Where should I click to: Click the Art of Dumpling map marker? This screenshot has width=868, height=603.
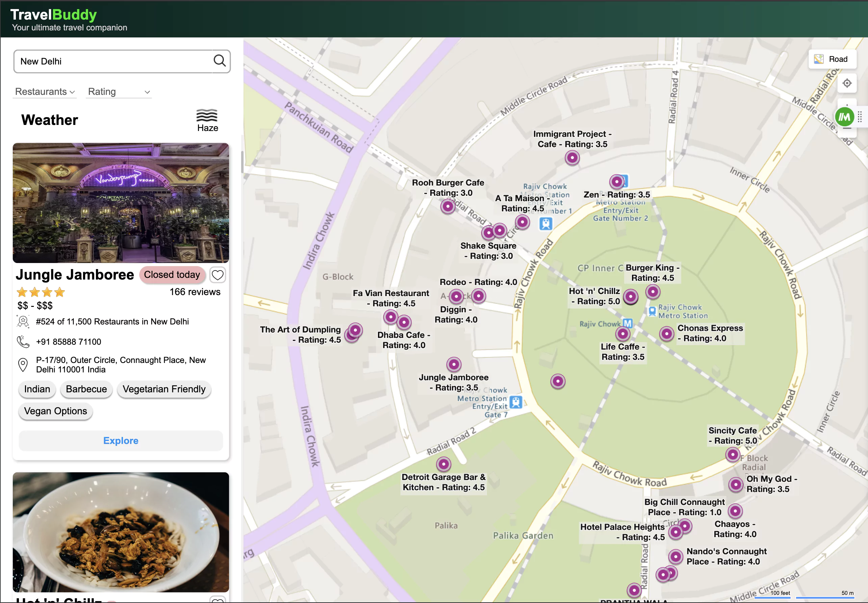click(x=355, y=331)
